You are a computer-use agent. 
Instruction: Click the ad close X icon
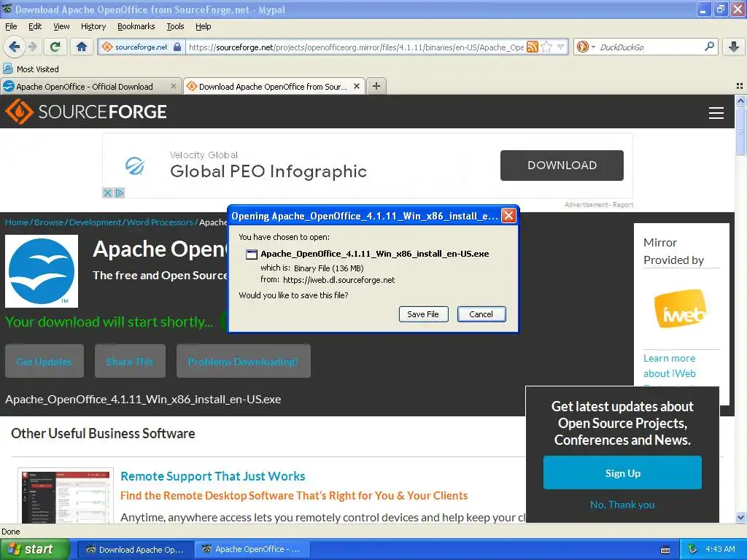point(107,192)
